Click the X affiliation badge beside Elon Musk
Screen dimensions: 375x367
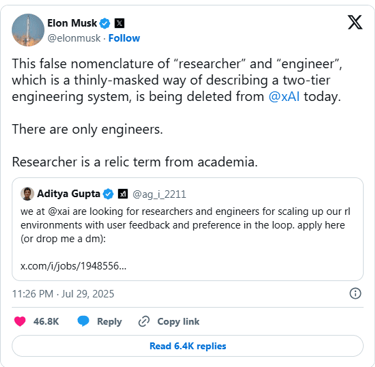pyautogui.click(x=119, y=23)
